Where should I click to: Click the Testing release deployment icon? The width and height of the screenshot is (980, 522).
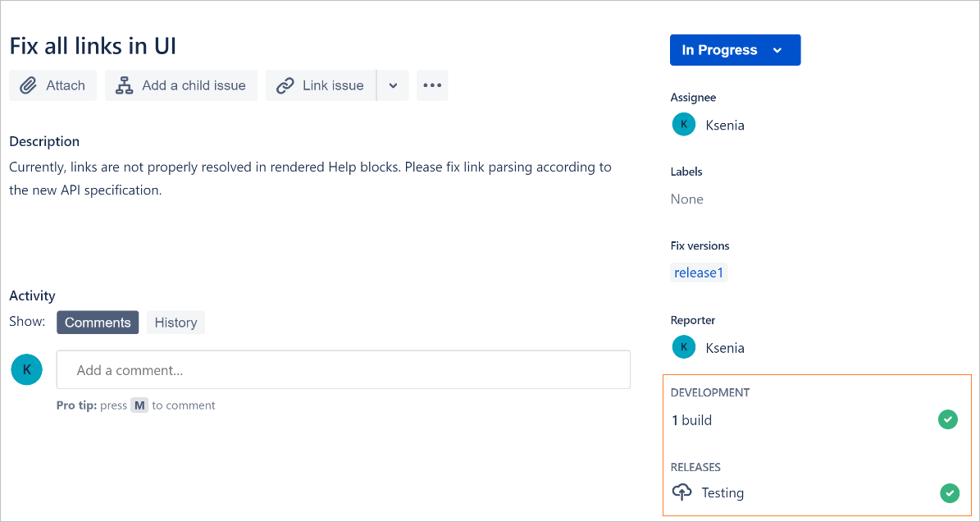(681, 492)
